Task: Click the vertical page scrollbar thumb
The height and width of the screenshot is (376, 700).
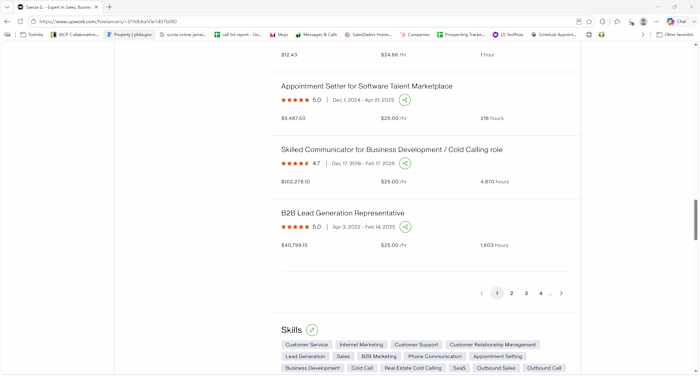Action: coord(696,220)
